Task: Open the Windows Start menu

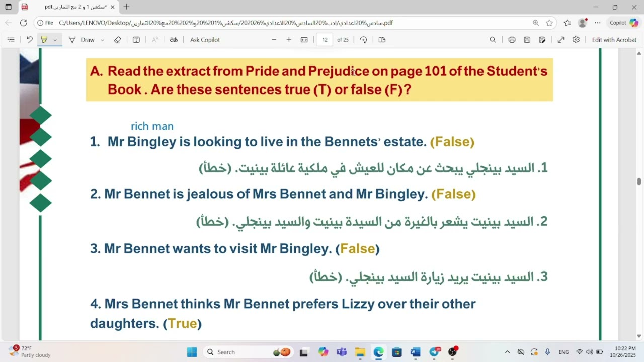Action: coord(192,352)
